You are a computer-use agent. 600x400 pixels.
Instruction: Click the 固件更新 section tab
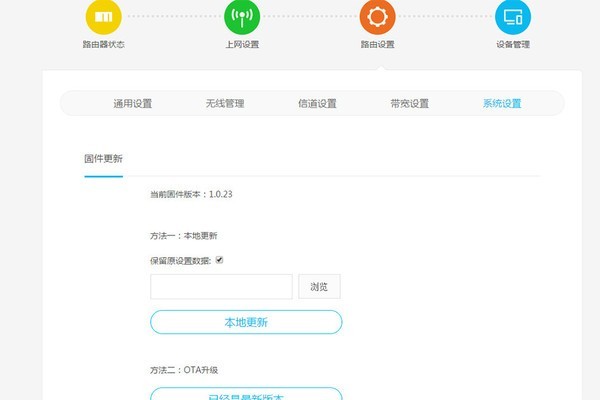(x=103, y=159)
